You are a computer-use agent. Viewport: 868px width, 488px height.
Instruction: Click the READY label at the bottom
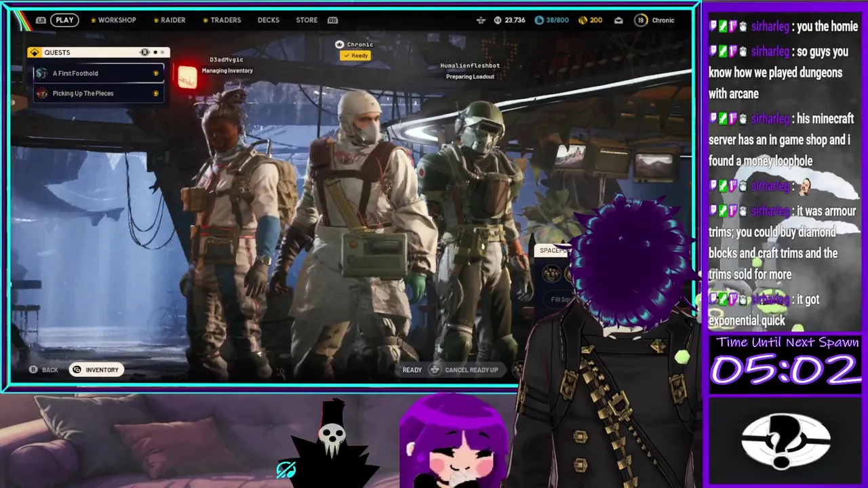tap(412, 370)
